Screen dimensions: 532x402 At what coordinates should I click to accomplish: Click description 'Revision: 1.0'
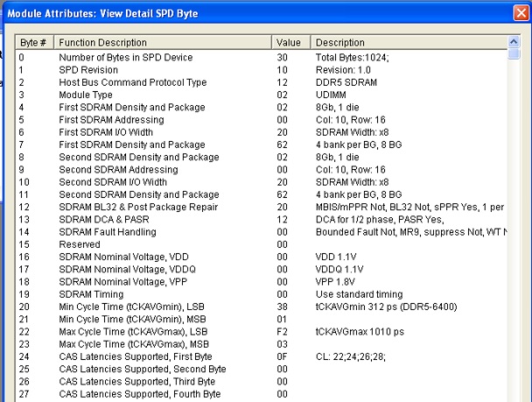pos(343,70)
